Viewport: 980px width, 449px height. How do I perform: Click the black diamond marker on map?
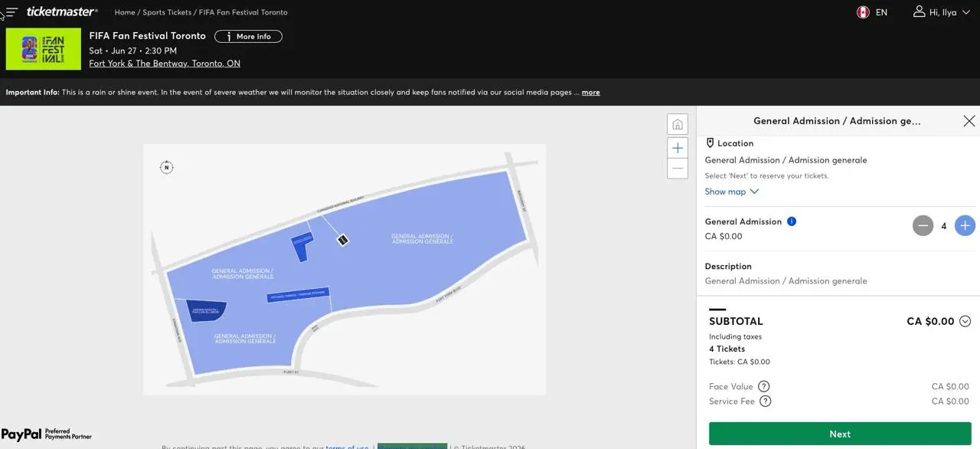343,240
